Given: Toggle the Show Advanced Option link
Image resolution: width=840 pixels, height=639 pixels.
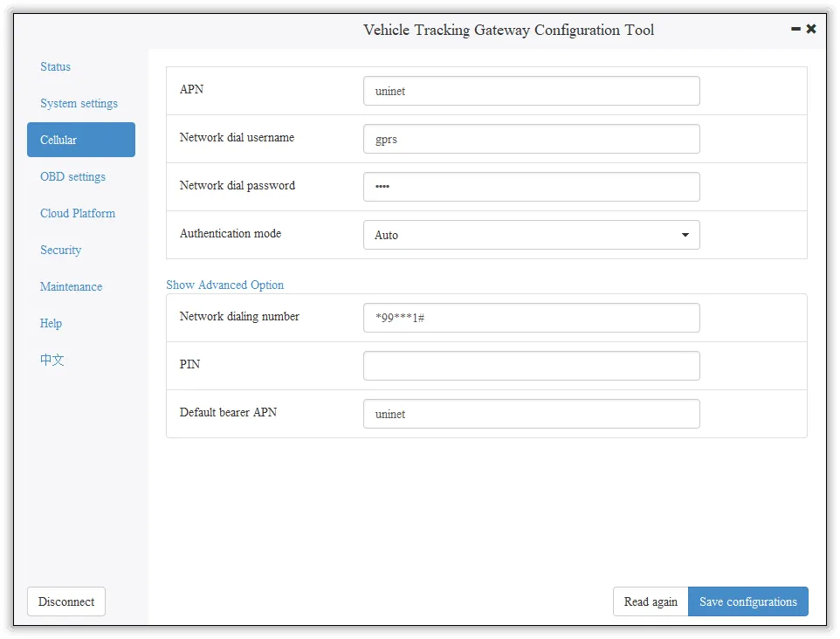Looking at the screenshot, I should (225, 285).
